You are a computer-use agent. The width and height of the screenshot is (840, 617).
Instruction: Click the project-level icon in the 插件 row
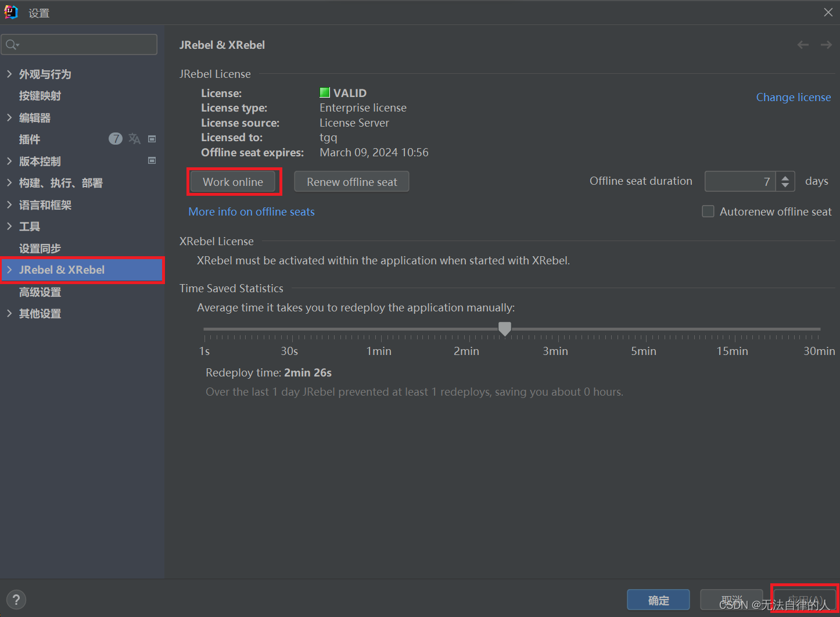152,139
